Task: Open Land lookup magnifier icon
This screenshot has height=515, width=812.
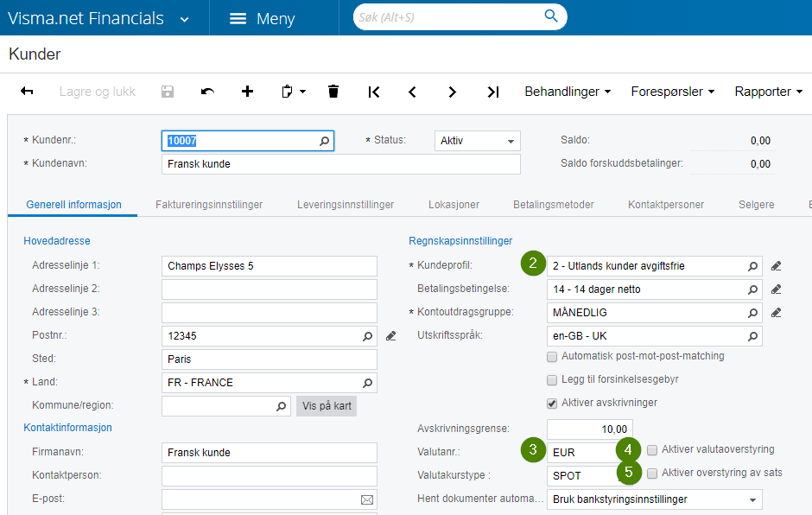Action: [367, 383]
